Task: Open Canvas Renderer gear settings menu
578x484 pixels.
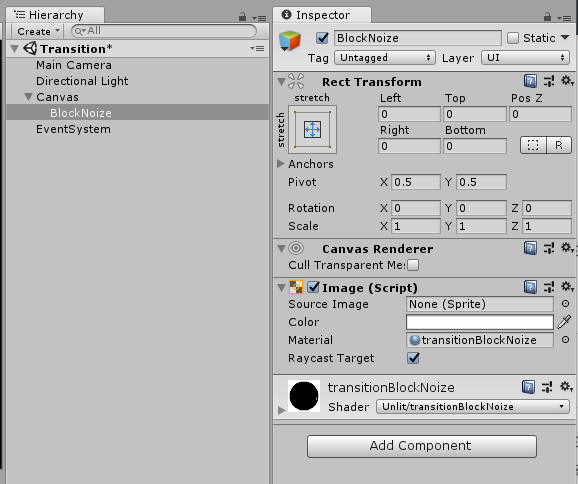Action: (x=567, y=248)
